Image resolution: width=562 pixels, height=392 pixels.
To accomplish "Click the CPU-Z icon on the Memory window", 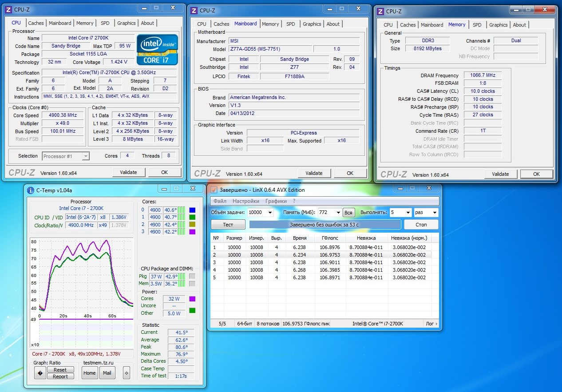I will tap(380, 11).
